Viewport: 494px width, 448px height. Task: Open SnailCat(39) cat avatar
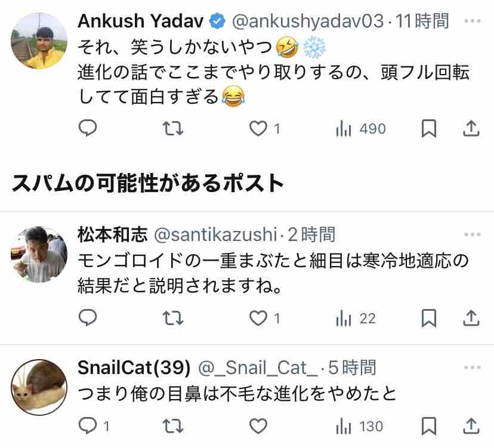[39, 387]
